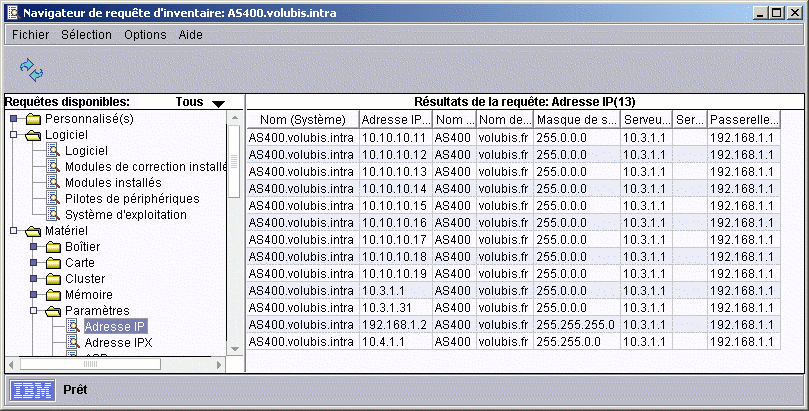Click the refresh arrows toolbar icon
Screen dimensions: 809x411
point(31,70)
